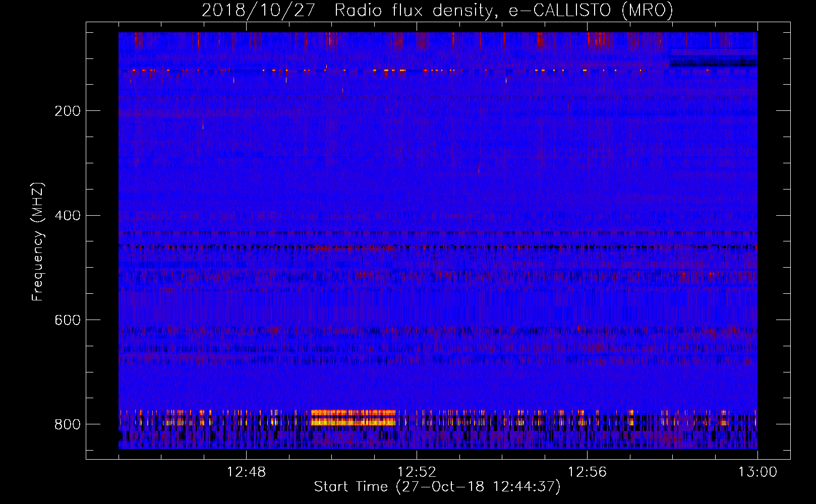Click the 12:52 time tick label
Screen dimensions: 816x504
(x=417, y=472)
